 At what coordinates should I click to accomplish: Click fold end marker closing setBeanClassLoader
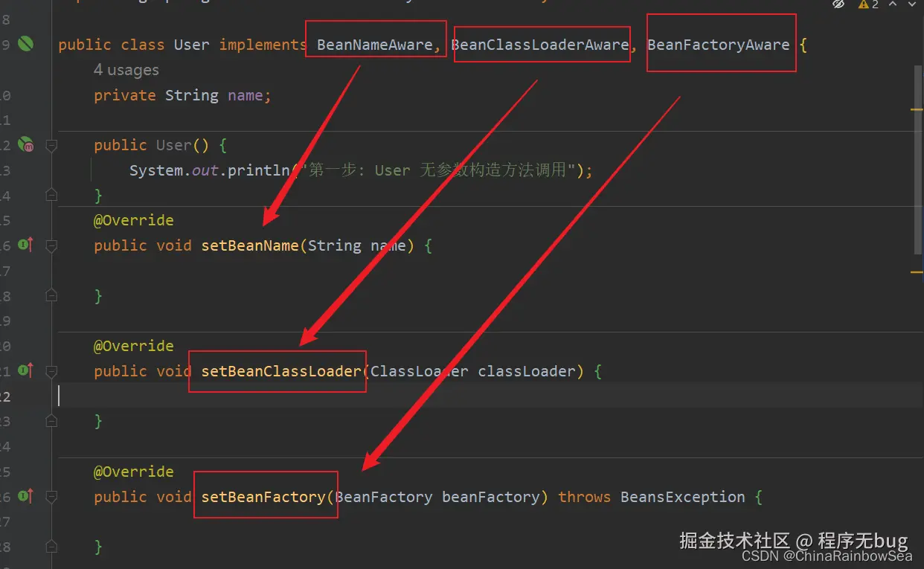(x=51, y=421)
